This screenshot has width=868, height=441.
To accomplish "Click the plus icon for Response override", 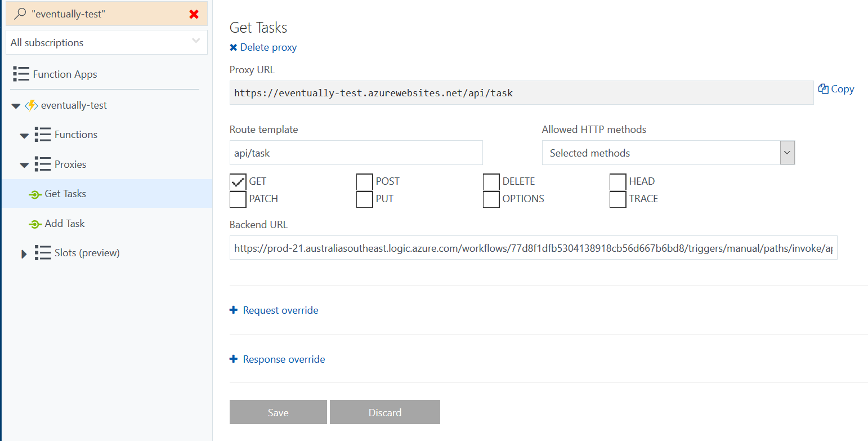I will pyautogui.click(x=234, y=359).
